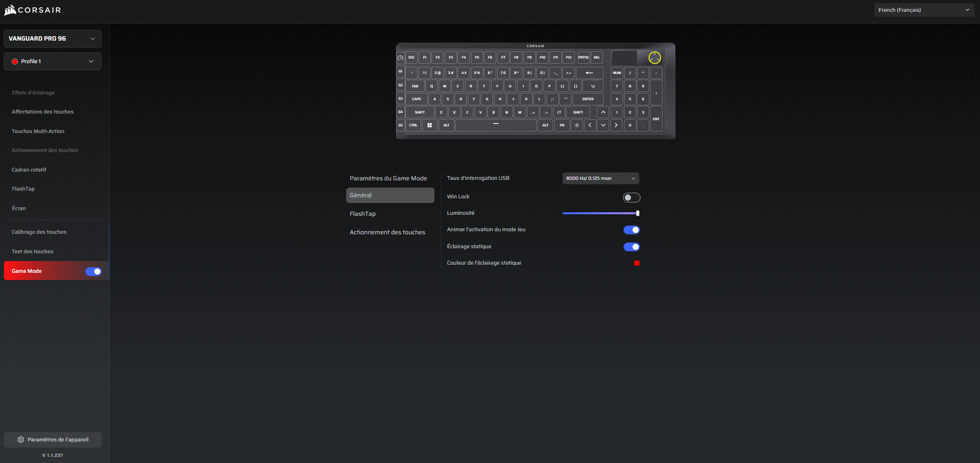Click the speedometer key left of ESC
This screenshot has width=980, height=463.
(x=401, y=58)
